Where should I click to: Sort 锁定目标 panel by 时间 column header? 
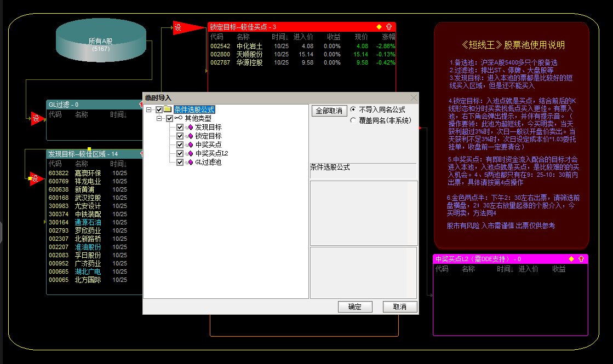[281, 37]
